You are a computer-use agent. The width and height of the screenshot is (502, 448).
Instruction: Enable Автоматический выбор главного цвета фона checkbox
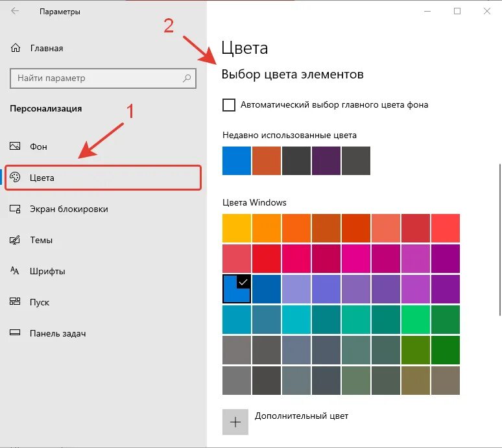click(229, 104)
